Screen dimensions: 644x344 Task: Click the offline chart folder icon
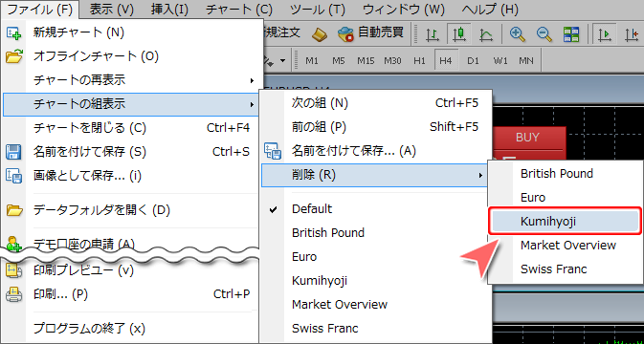(x=14, y=56)
